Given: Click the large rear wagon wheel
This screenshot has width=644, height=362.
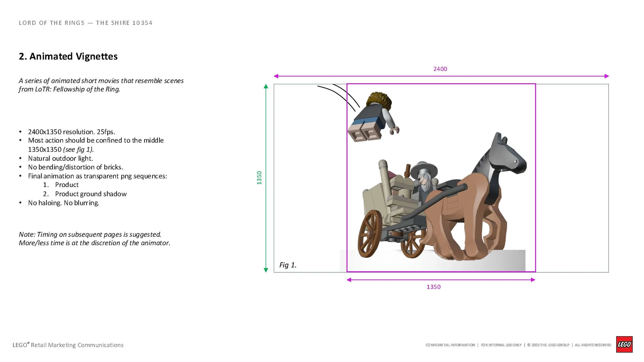Looking at the screenshot, I should point(370,234).
